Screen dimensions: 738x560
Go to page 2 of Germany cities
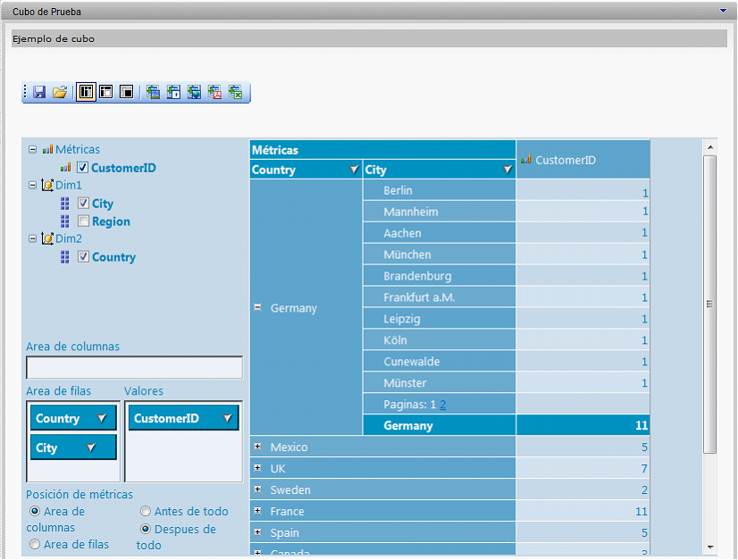click(442, 405)
